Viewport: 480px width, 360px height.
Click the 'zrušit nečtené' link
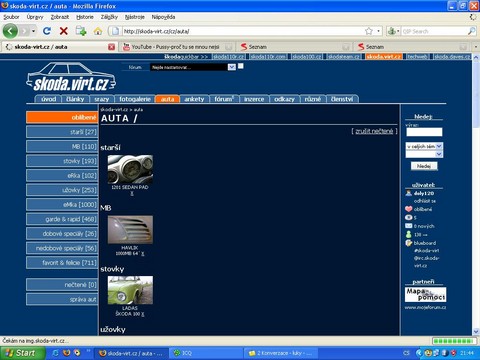(x=374, y=131)
